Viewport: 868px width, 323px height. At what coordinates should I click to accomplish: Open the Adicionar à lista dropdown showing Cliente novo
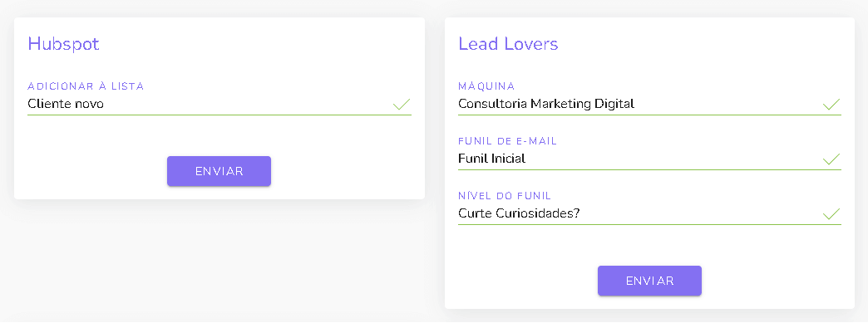(219, 104)
